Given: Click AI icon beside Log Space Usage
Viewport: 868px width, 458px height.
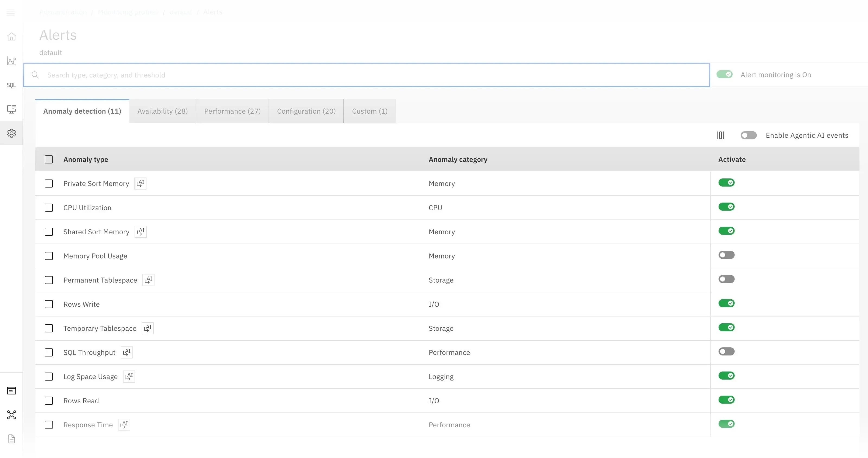Looking at the screenshot, I should (x=129, y=376).
